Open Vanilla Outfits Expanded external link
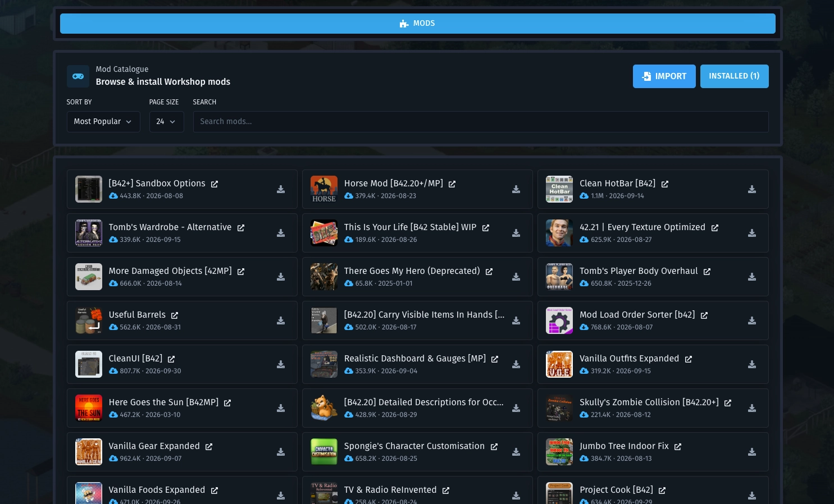This screenshot has height=504, width=834. click(689, 359)
